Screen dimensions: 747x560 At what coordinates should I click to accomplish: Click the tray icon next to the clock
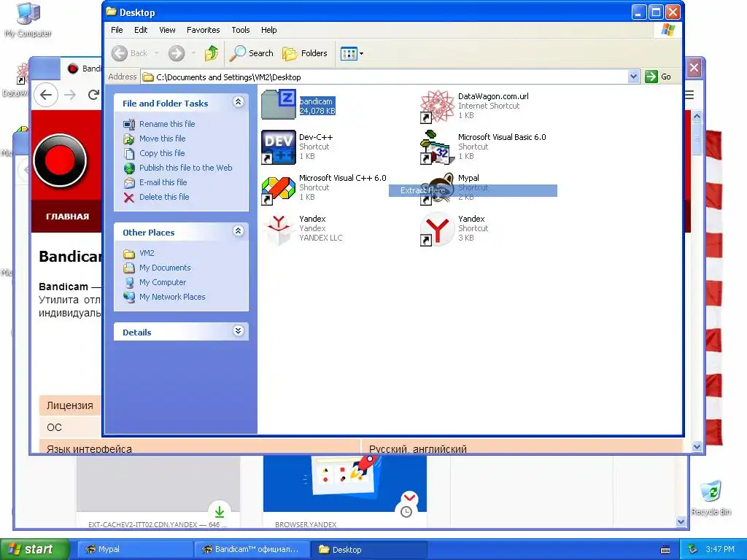(x=693, y=549)
